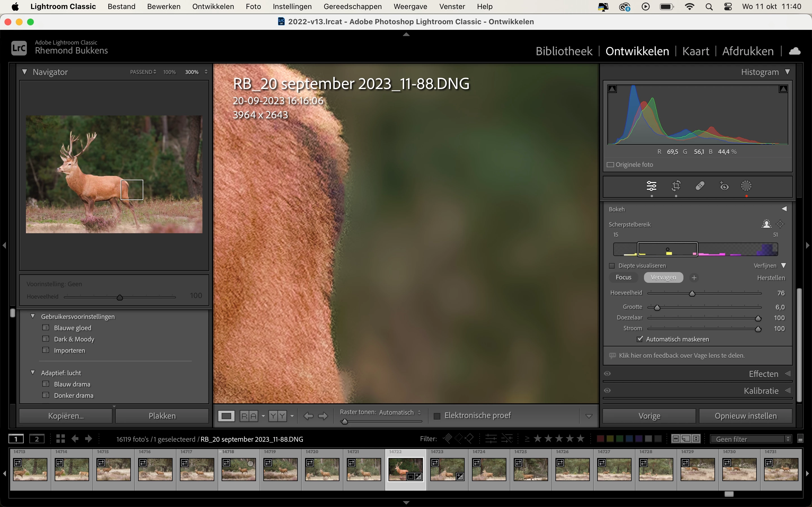Open the Geen filter dropdown

751,439
